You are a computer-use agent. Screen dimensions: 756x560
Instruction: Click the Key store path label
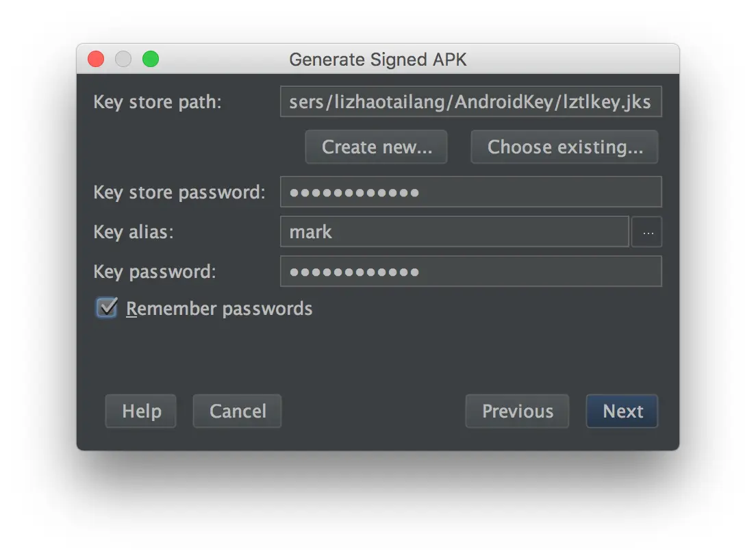pyautogui.click(x=157, y=102)
